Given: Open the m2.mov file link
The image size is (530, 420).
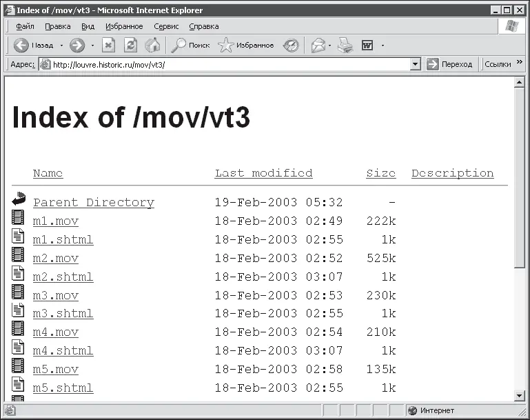Looking at the screenshot, I should point(56,259).
